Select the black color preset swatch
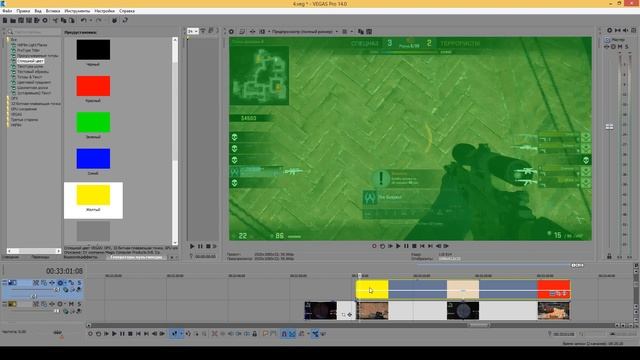Viewport: 640px width, 360px height. coord(93,49)
